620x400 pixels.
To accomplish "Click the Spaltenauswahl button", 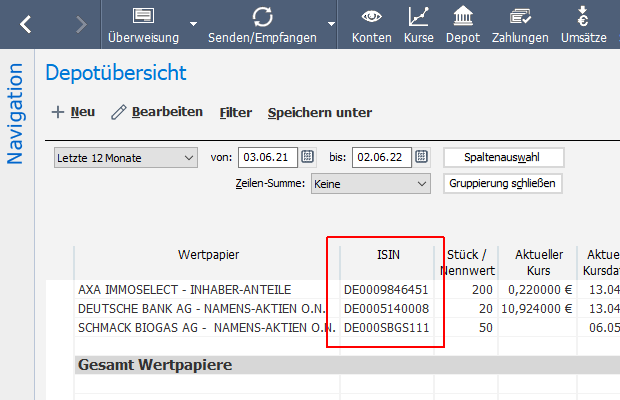I will click(503, 157).
